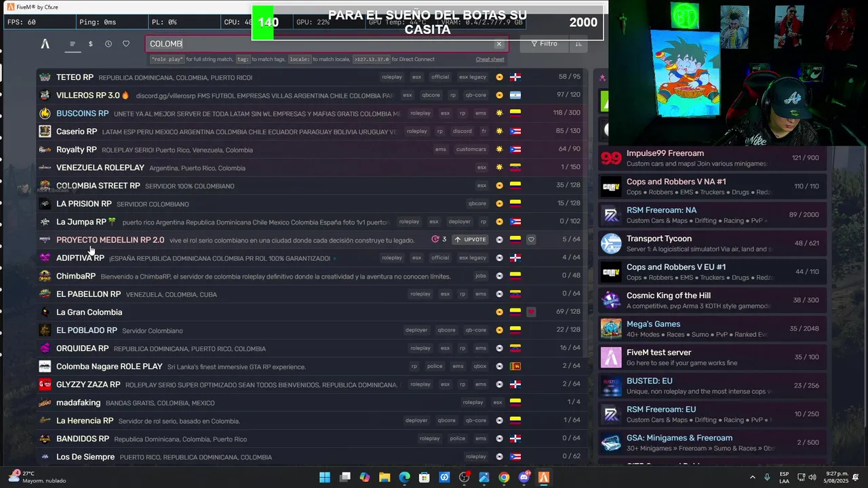Open Google Chrome from the taskbar
The width and height of the screenshot is (868, 488).
pos(504,477)
